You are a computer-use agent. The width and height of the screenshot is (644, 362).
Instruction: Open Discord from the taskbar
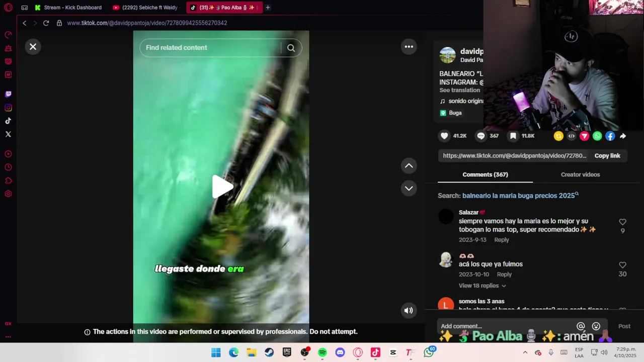[340, 352]
